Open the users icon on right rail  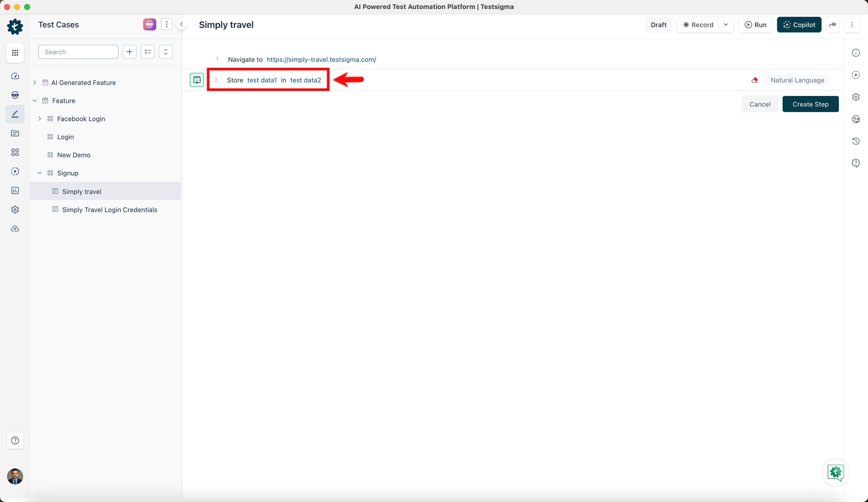(856, 119)
